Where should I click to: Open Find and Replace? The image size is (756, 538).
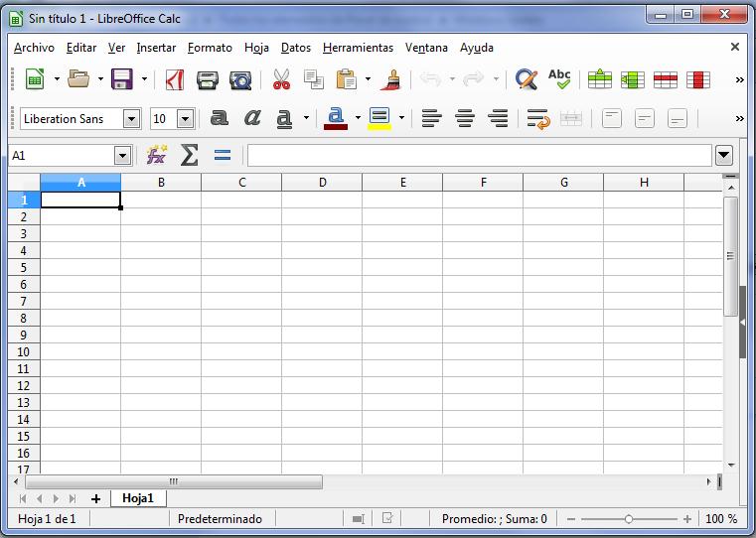[526, 79]
